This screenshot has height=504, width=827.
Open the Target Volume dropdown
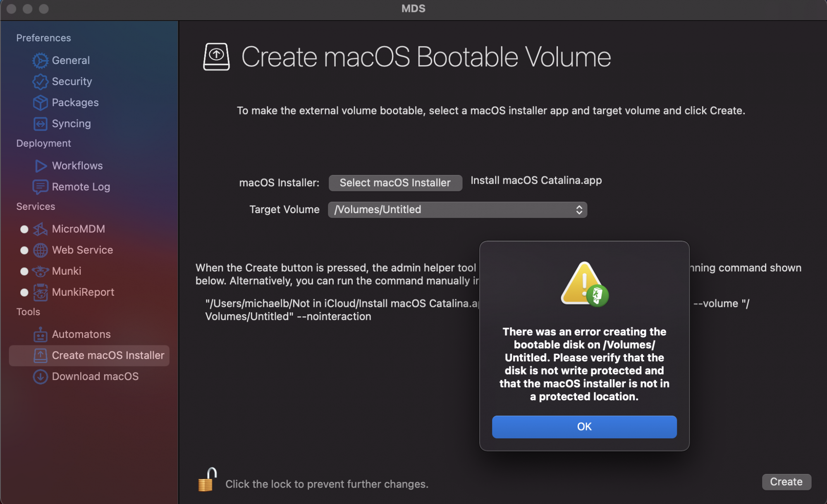[x=457, y=209]
